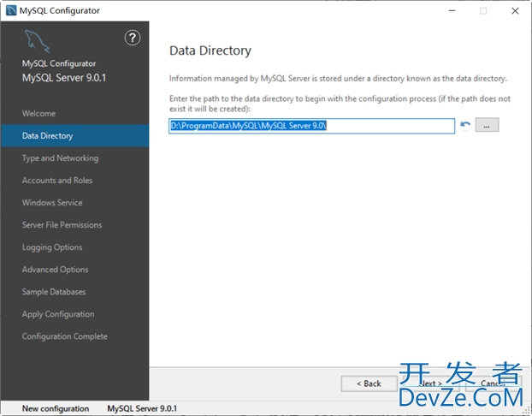The width and height of the screenshot is (532, 416).
Task: Click the revert path undo arrow icon
Action: pyautogui.click(x=465, y=125)
